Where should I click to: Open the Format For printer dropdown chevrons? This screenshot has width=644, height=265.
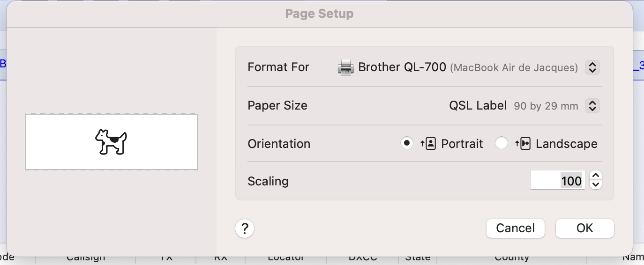click(592, 67)
